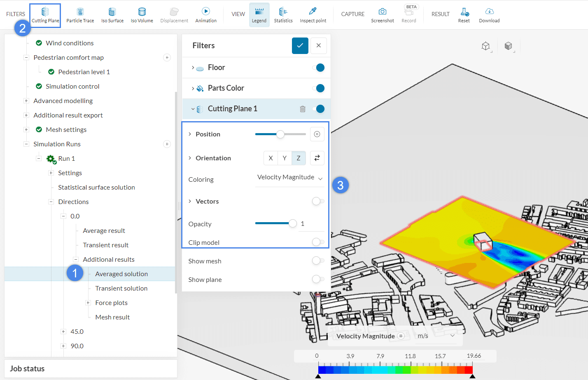This screenshot has width=588, height=380.
Task: Set orientation to X axis
Action: 271,158
